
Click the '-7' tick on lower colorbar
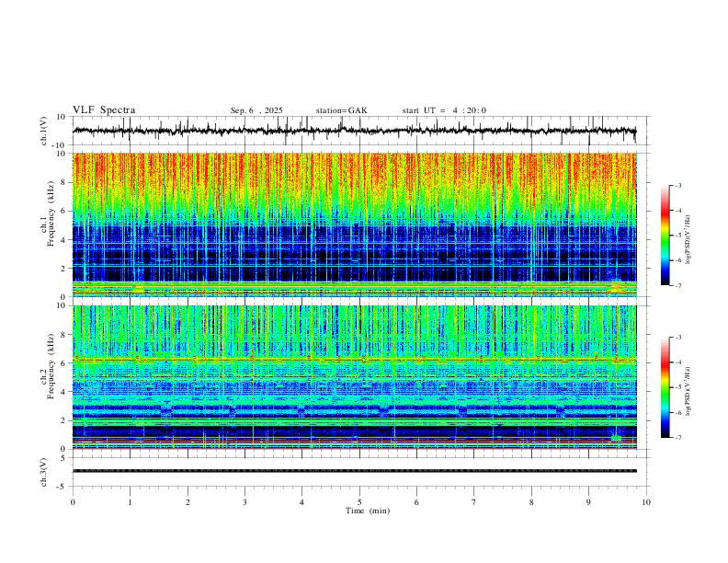coord(677,437)
